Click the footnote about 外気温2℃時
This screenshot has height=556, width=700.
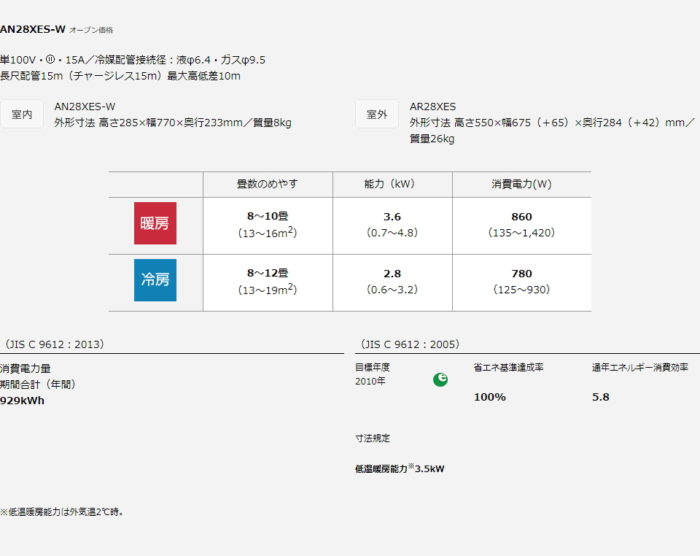click(x=62, y=512)
